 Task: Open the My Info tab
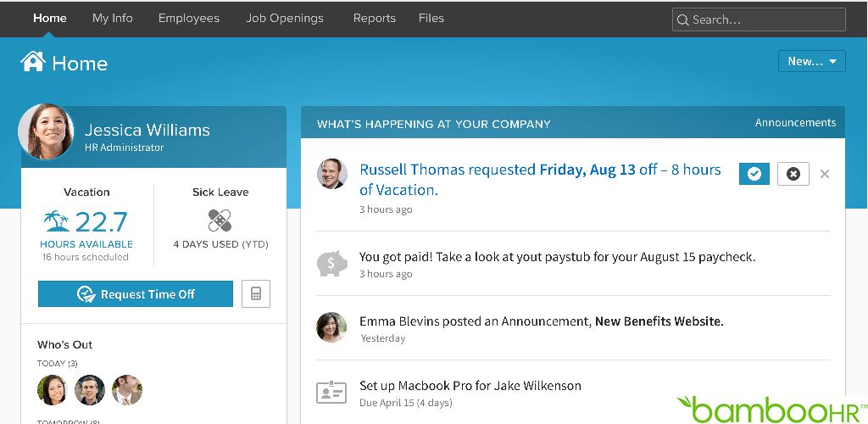point(112,18)
